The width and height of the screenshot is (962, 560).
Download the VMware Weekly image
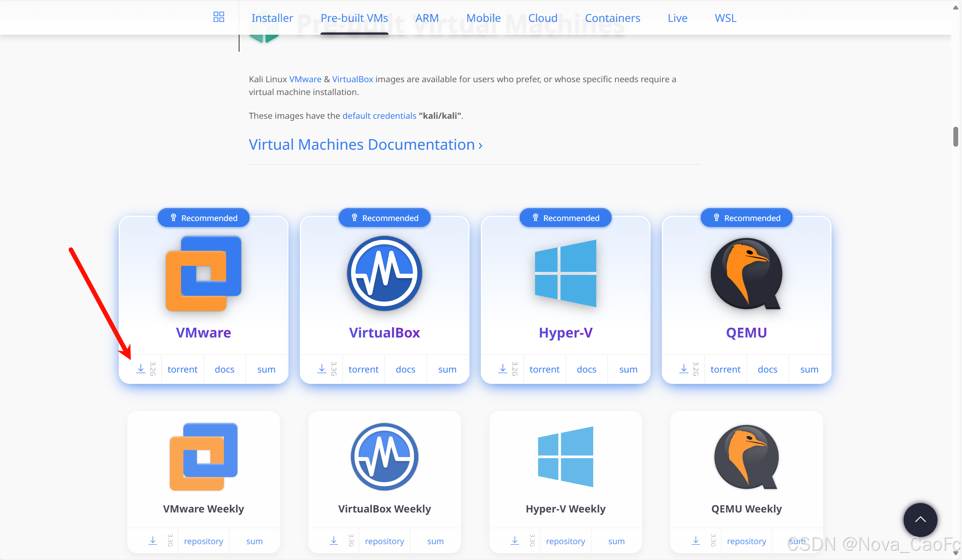[x=153, y=540]
